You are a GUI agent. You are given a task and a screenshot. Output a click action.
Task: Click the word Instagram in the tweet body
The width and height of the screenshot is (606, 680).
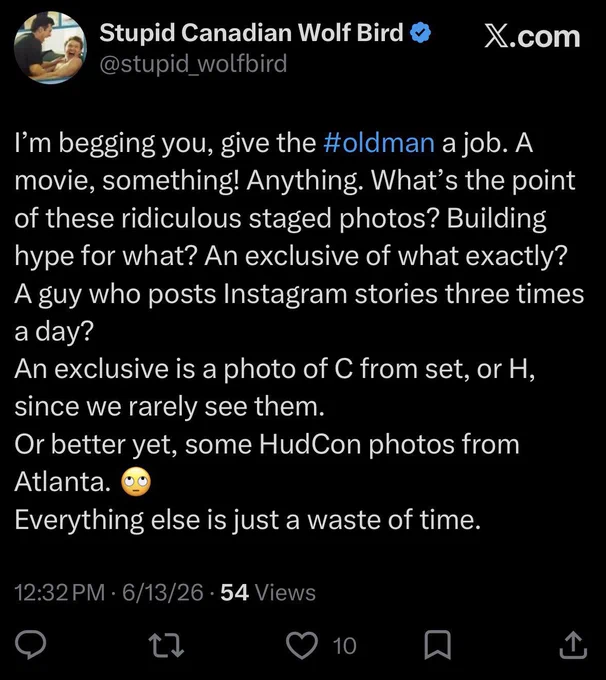(x=285, y=294)
